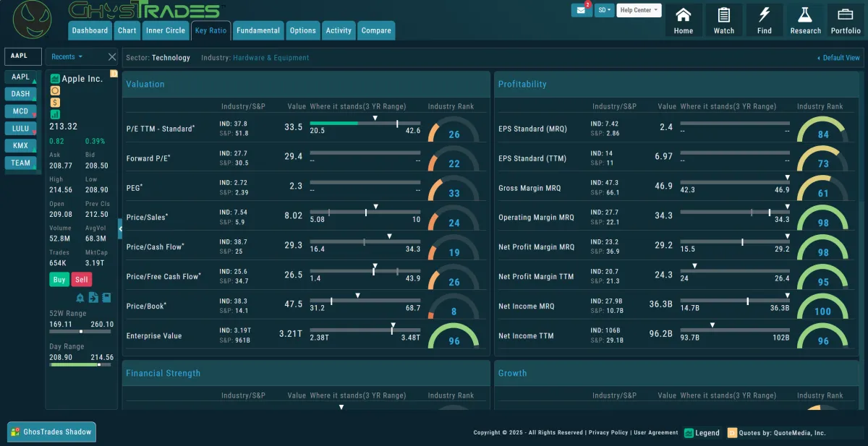
Task: Open the Fundamental tab
Action: click(x=258, y=30)
